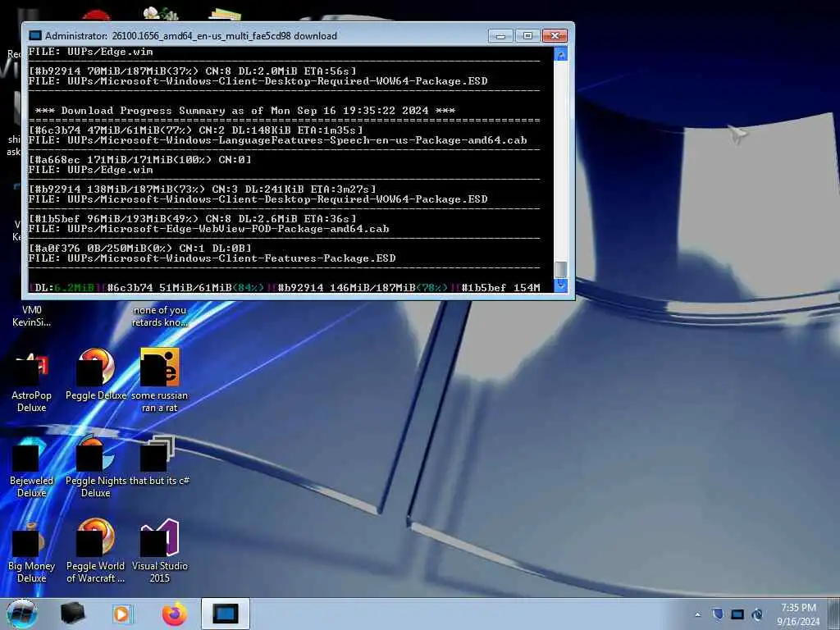Click the line '#1b5bef 96MiB/193MiB(49%)'

point(193,218)
